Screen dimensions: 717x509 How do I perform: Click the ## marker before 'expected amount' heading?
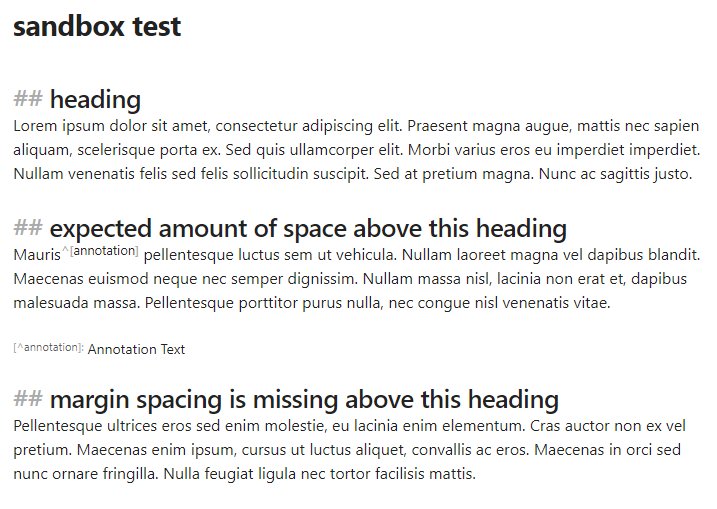[x=28, y=227]
